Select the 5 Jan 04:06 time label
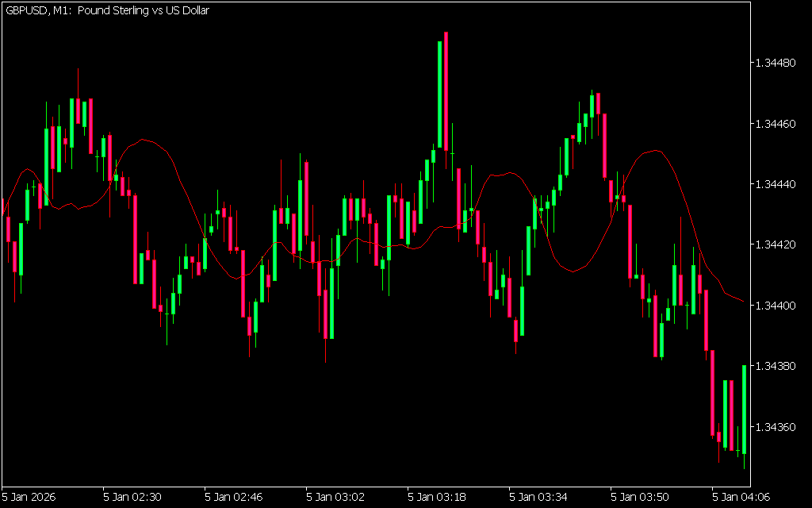The width and height of the screenshot is (812, 508). click(x=741, y=497)
